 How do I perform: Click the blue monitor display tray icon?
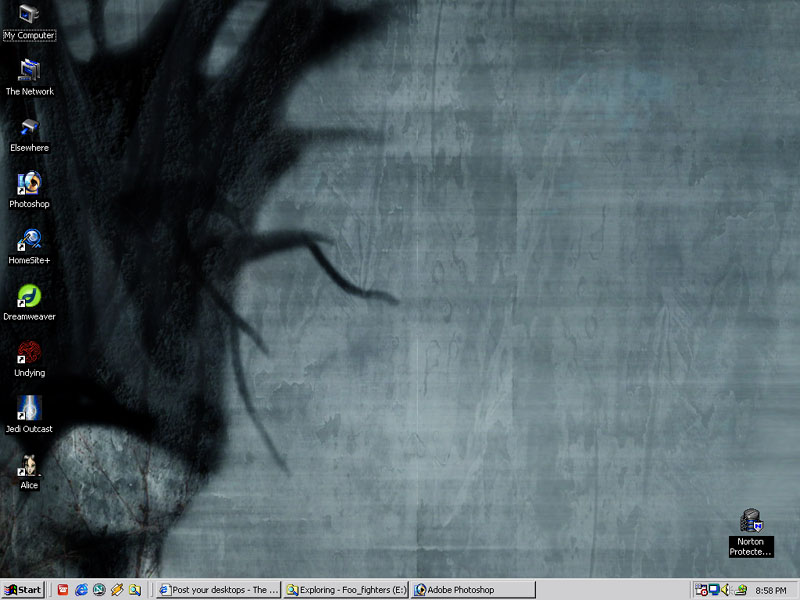click(x=714, y=590)
